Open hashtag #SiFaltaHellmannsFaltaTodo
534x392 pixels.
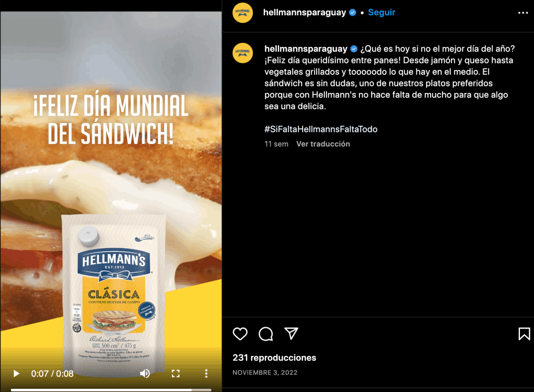(x=321, y=129)
